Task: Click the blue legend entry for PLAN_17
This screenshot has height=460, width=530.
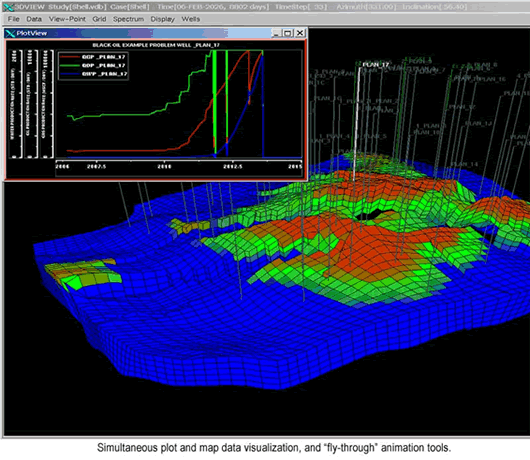Action: click(x=93, y=74)
